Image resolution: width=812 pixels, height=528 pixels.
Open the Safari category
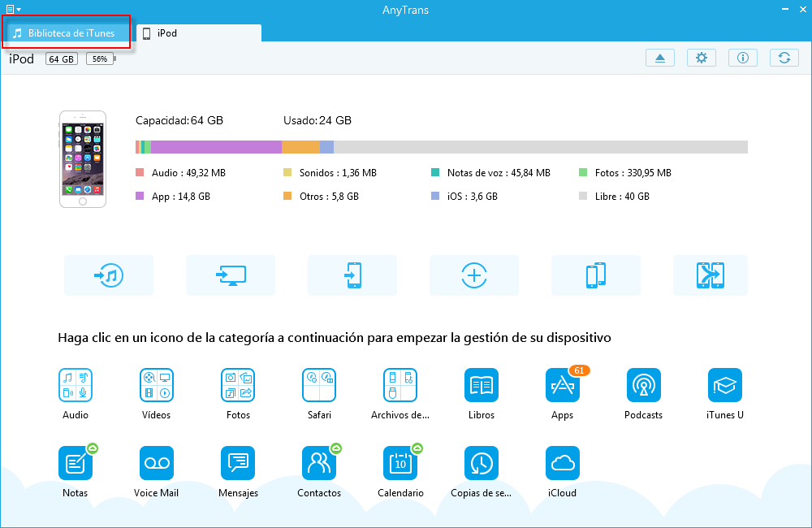319,385
